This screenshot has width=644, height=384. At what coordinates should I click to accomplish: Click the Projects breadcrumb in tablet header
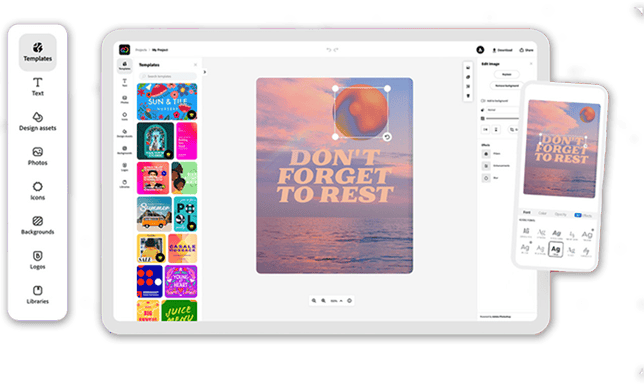click(x=141, y=50)
